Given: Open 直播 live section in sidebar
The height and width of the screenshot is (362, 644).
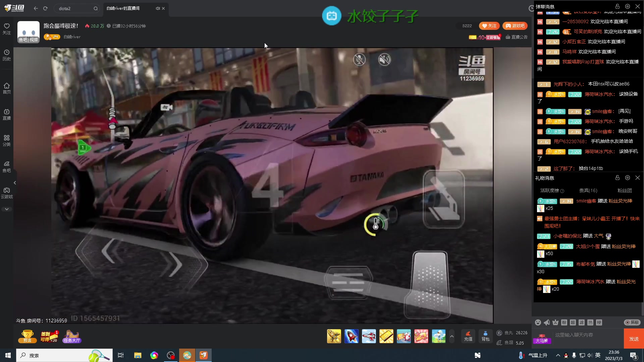Looking at the screenshot, I should [x=7, y=115].
